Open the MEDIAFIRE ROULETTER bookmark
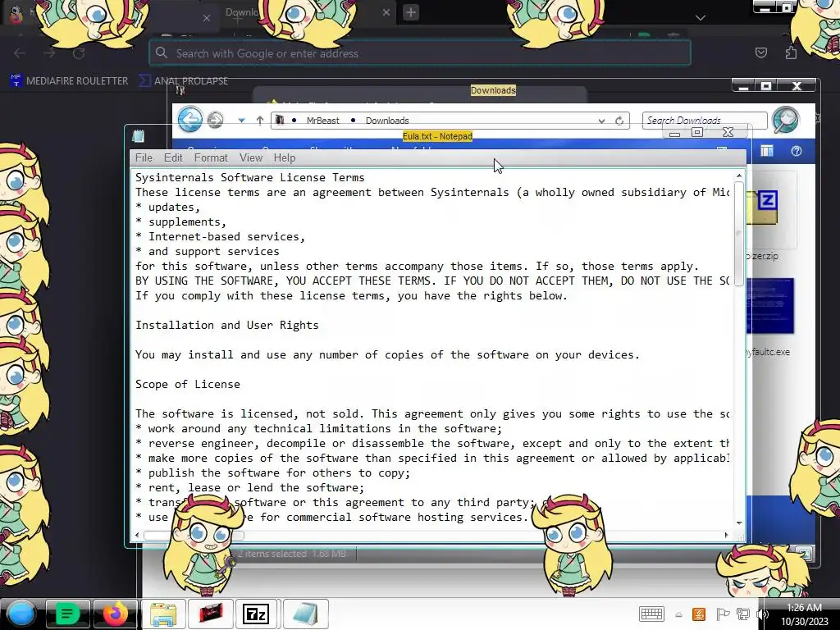Image resolution: width=840 pixels, height=630 pixels. [x=69, y=81]
